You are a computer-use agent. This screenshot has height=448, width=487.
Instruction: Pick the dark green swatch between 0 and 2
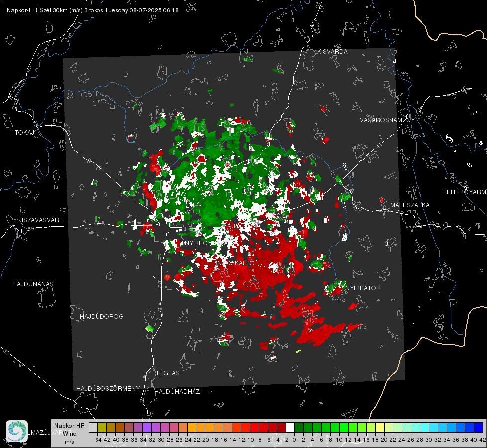tap(299, 427)
